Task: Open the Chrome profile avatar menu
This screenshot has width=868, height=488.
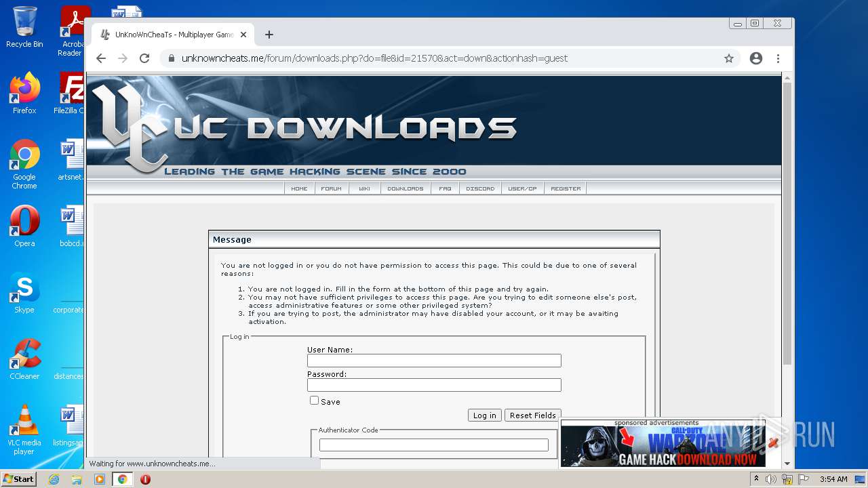Action: pos(756,58)
